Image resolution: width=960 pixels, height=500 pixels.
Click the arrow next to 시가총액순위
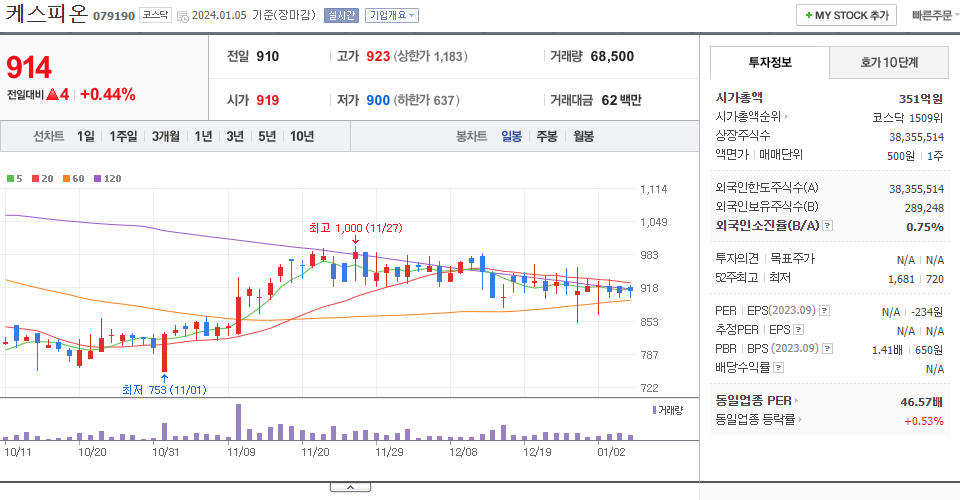786,116
